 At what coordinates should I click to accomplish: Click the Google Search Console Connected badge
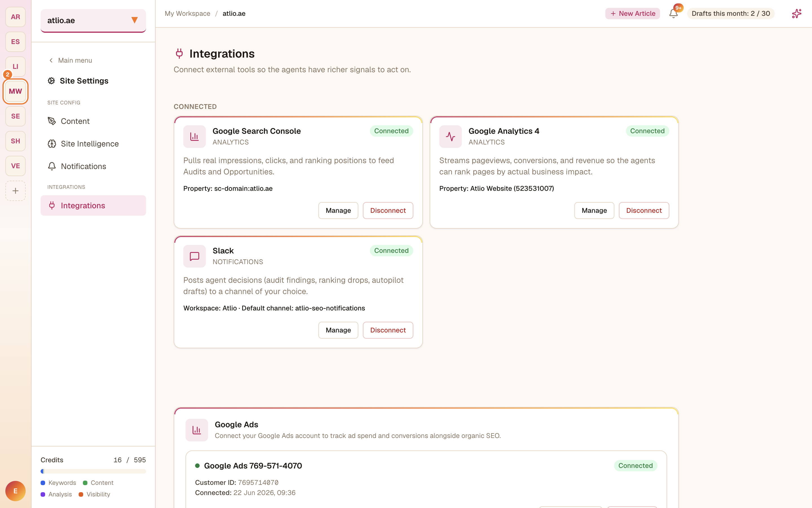[391, 131]
